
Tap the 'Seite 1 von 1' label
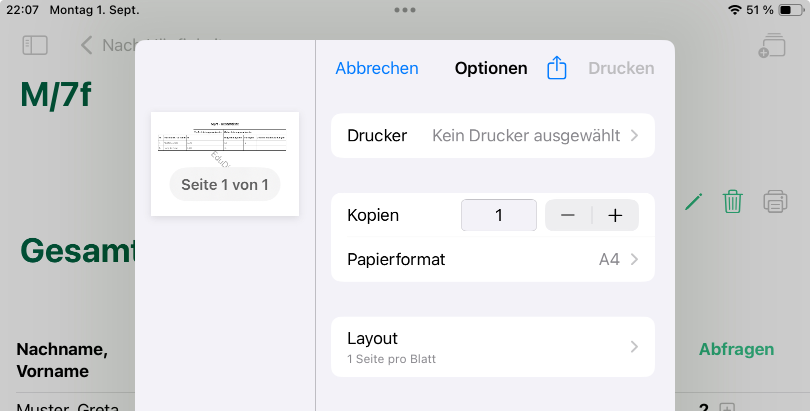tap(225, 185)
